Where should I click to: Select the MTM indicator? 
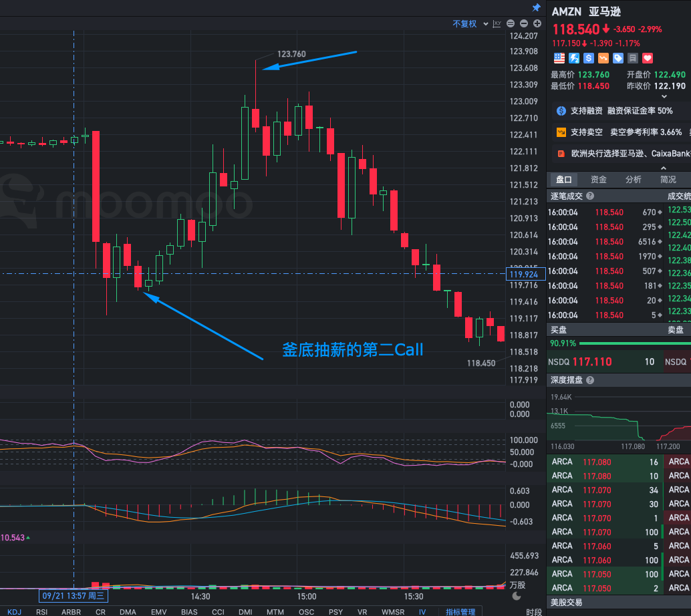[275, 611]
